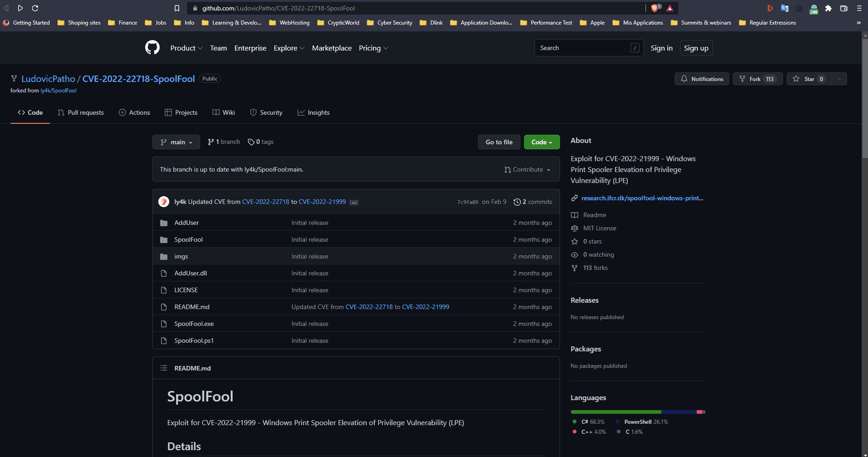
Task: Open the Security tab
Action: tap(266, 112)
